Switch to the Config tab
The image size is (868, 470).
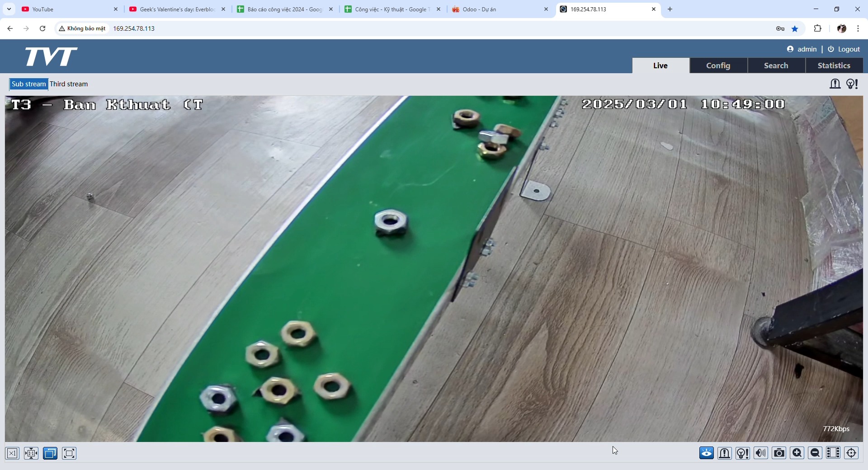718,65
